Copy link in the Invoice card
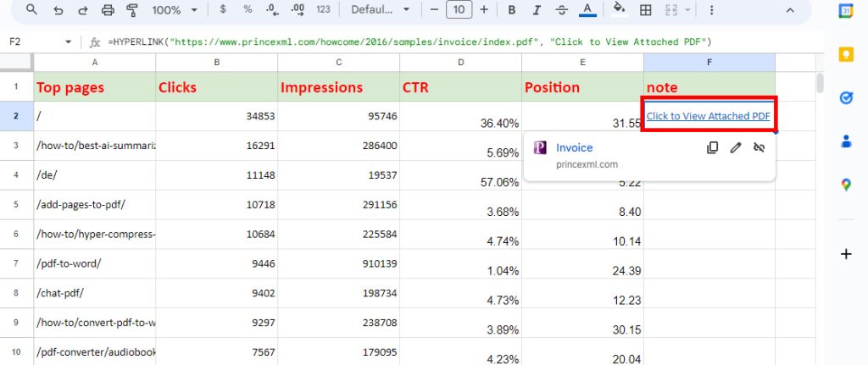The width and height of the screenshot is (868, 365). tap(712, 147)
